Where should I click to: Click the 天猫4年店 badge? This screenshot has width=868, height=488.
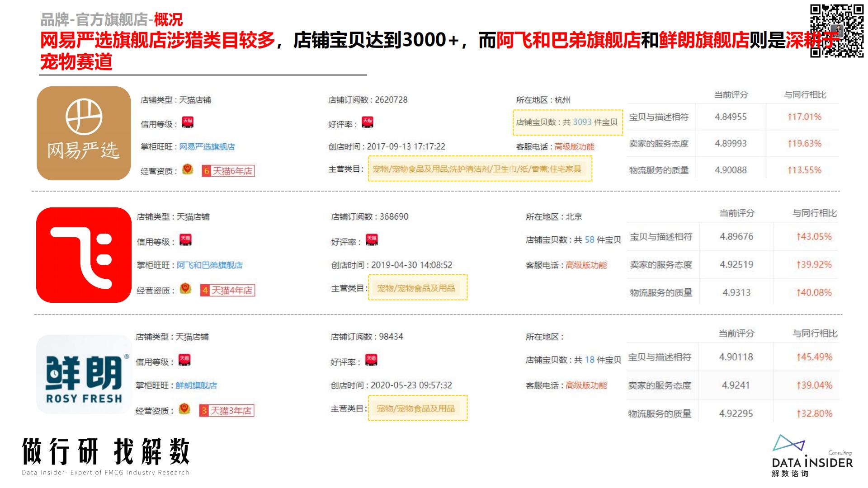click(227, 290)
